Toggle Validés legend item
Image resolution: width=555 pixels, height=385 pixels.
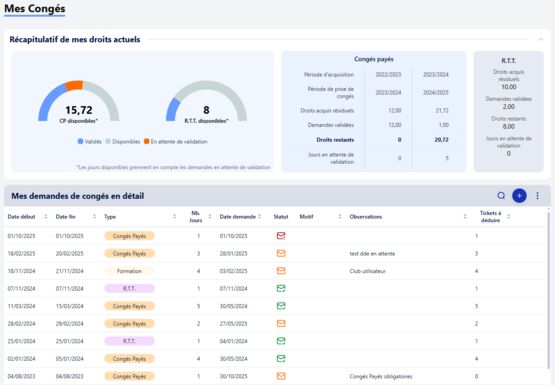[90, 142]
